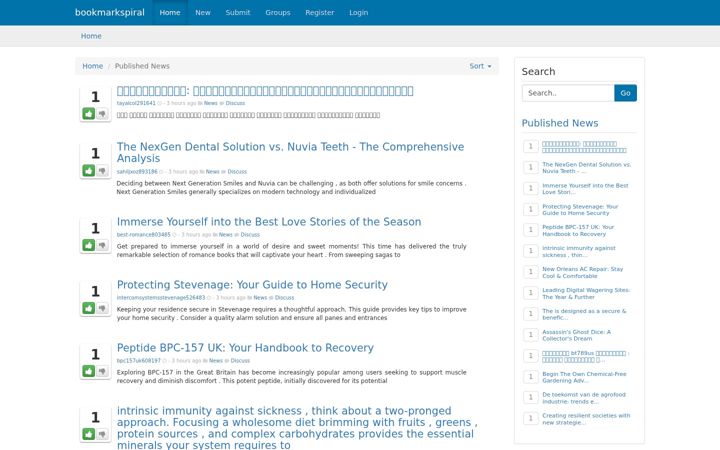Sidebar: open intrinsic immunity against sickness link
This screenshot has width=720, height=450.
[x=579, y=252]
